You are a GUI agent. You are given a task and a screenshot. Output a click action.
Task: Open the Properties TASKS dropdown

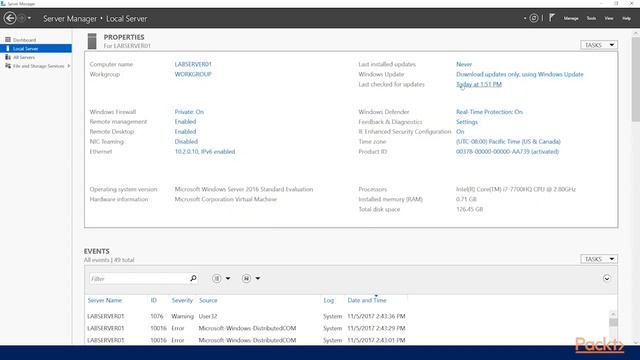[x=599, y=45]
